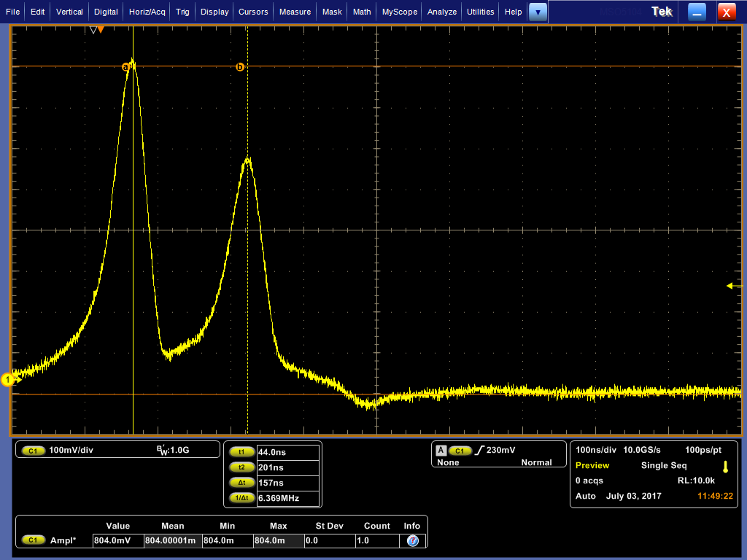Click the t2 cursor readout label

point(241,467)
